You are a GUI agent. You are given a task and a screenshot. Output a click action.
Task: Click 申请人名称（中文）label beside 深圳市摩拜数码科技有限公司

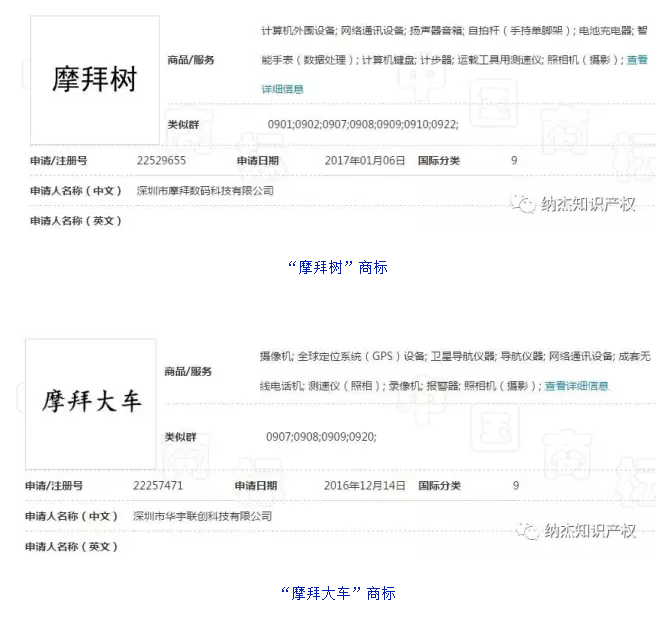click(76, 190)
